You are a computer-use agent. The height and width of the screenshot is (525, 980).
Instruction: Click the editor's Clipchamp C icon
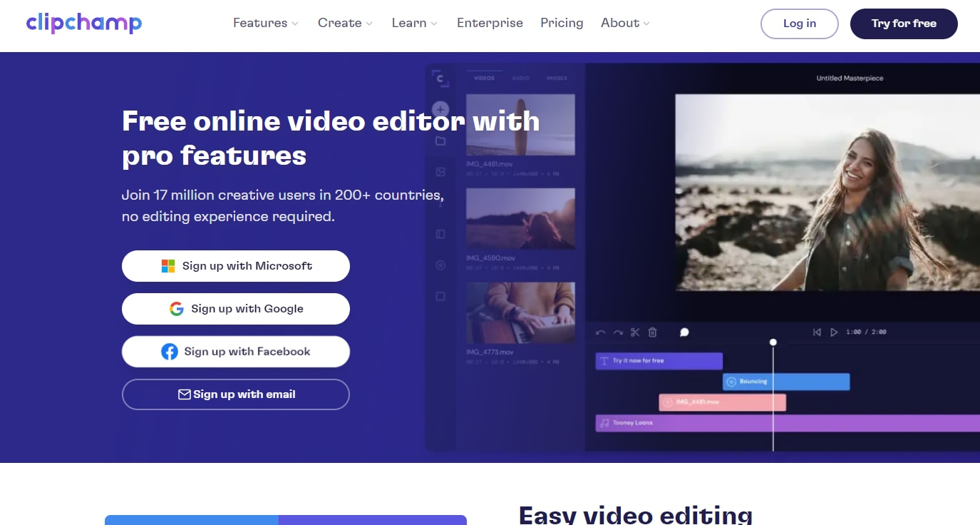[441, 78]
